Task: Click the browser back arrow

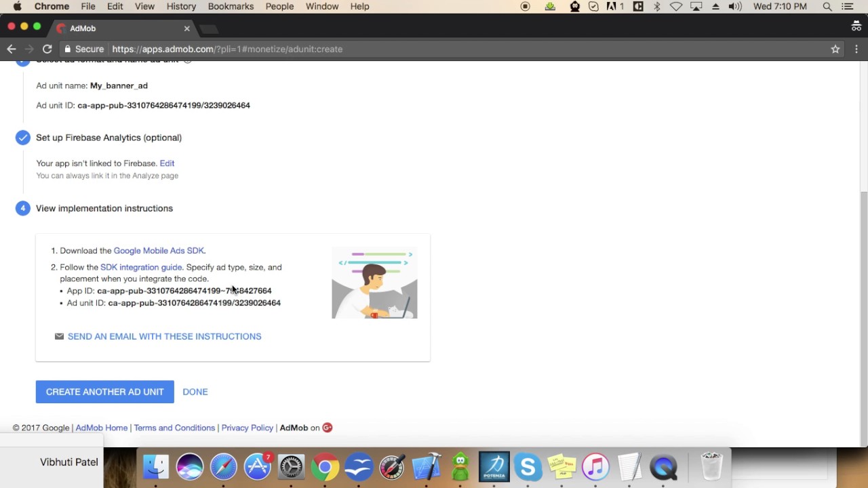Action: pos(12,49)
